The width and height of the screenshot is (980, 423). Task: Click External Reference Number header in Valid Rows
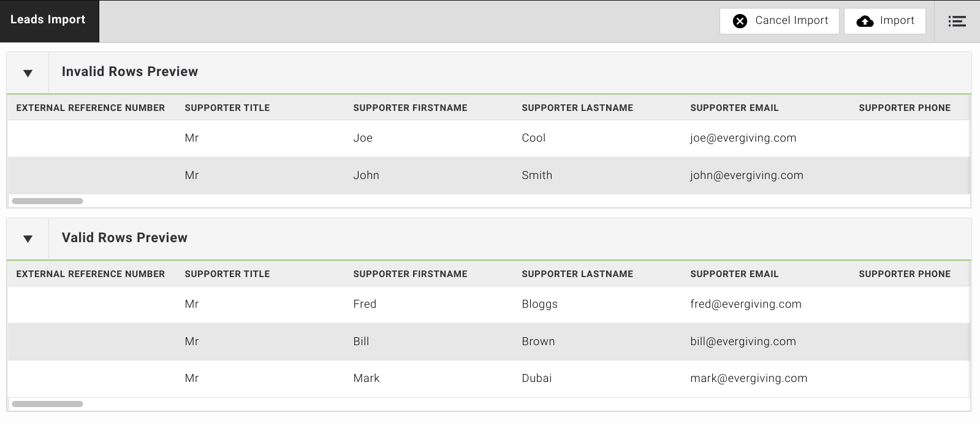pyautogui.click(x=91, y=274)
